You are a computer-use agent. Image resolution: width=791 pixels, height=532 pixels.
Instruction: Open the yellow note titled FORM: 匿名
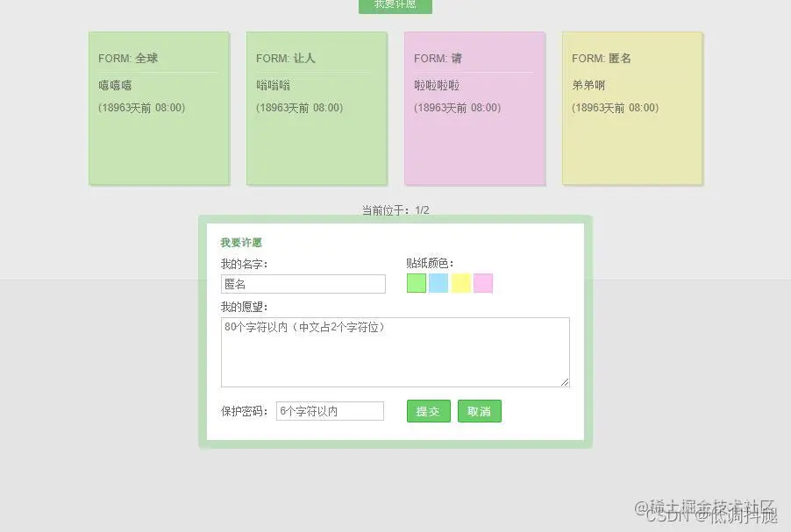point(632,108)
